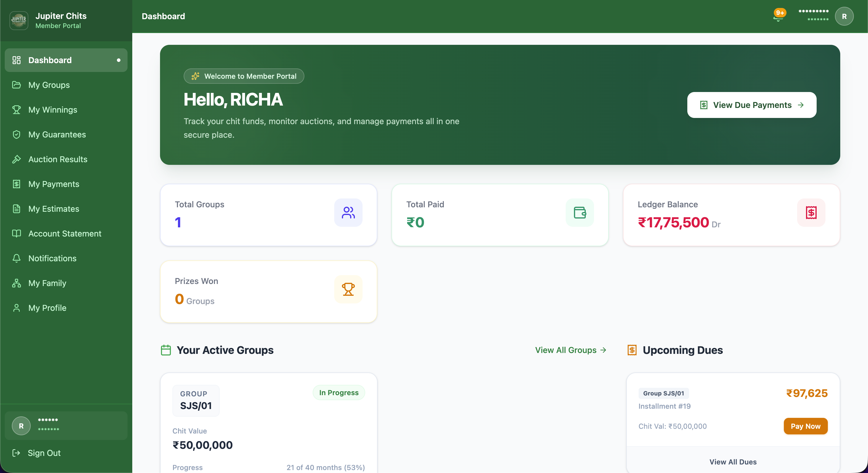
Task: Open View All Groups link
Action: pyautogui.click(x=570, y=350)
